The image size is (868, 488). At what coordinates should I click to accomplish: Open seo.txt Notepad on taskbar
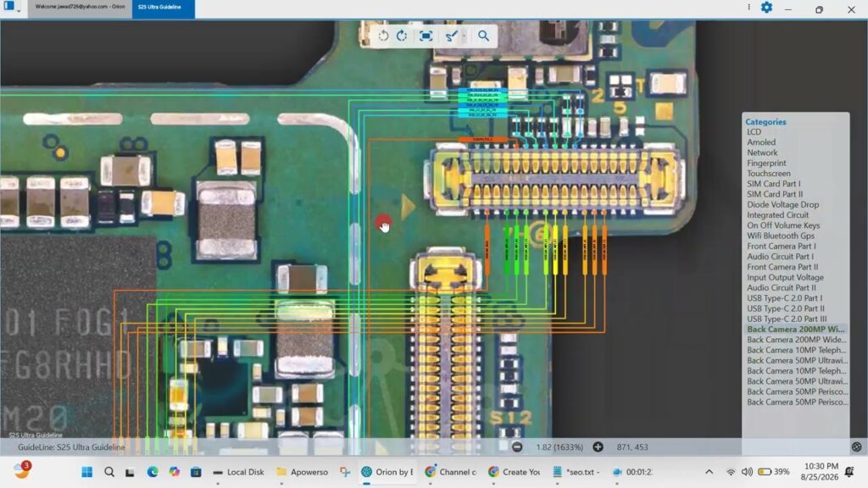tap(576, 472)
